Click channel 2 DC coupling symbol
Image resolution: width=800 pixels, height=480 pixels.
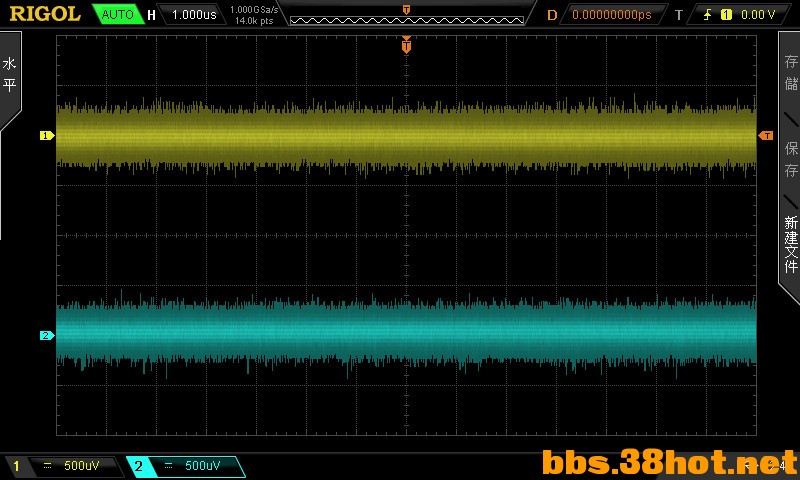[168, 466]
